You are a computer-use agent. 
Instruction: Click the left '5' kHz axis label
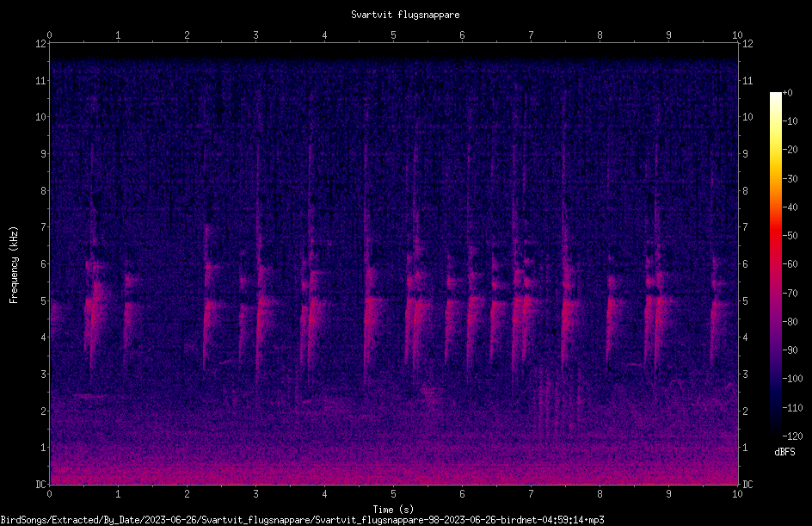[44, 300]
